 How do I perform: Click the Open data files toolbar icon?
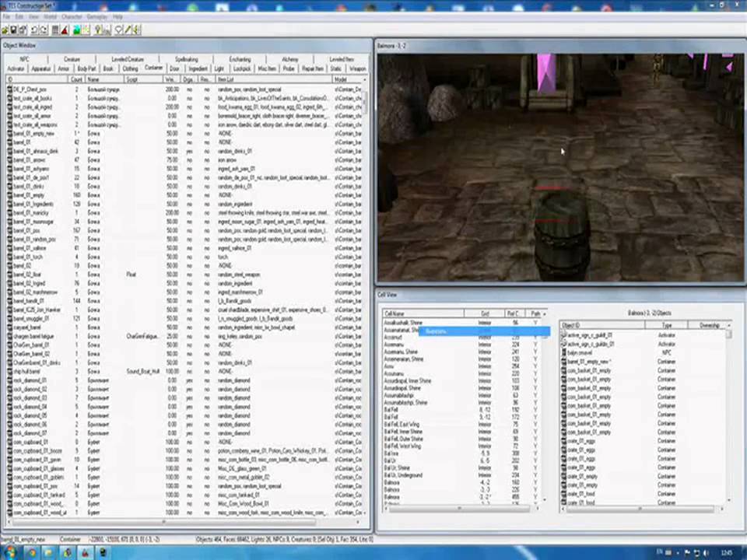pos(5,30)
